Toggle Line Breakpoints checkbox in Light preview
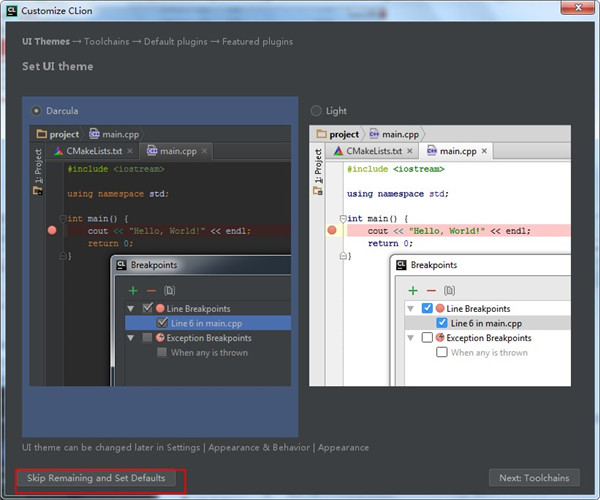This screenshot has width=600, height=500. click(x=427, y=309)
